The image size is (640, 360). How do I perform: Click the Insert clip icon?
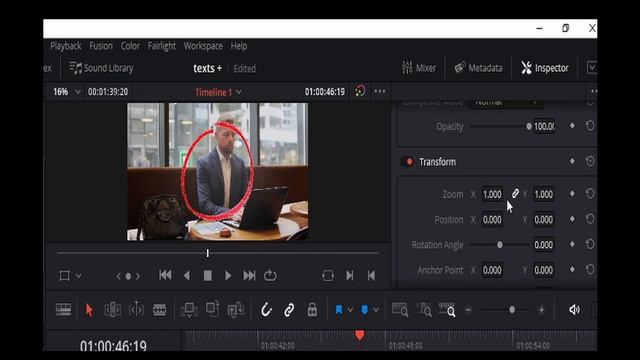point(189,310)
